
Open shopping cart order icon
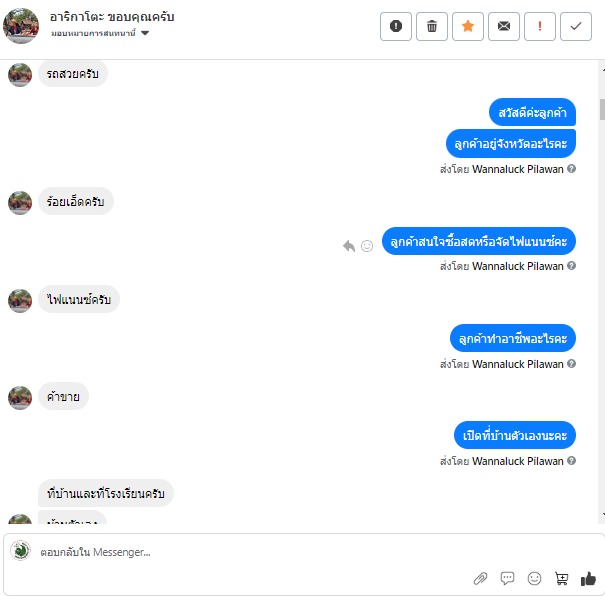561,578
